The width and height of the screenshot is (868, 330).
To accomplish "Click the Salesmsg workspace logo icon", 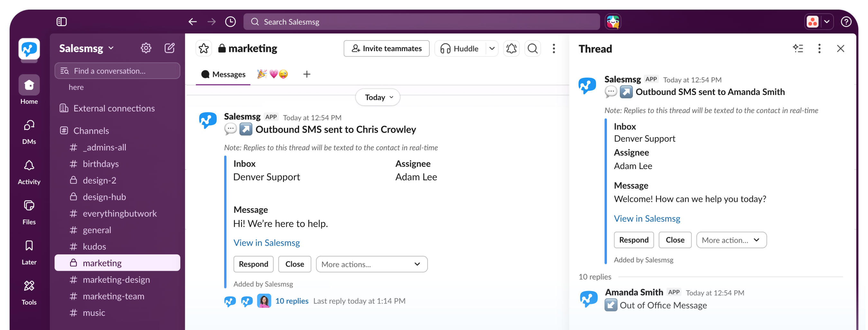I will coord(29,49).
